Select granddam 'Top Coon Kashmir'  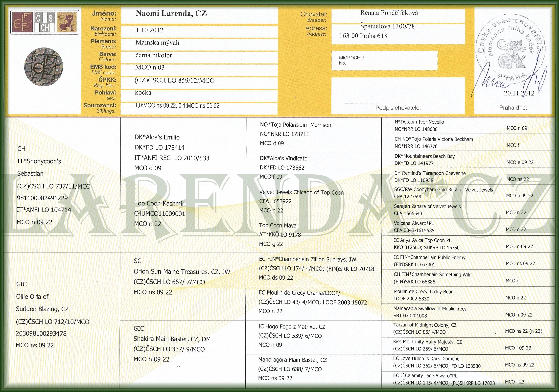click(159, 204)
